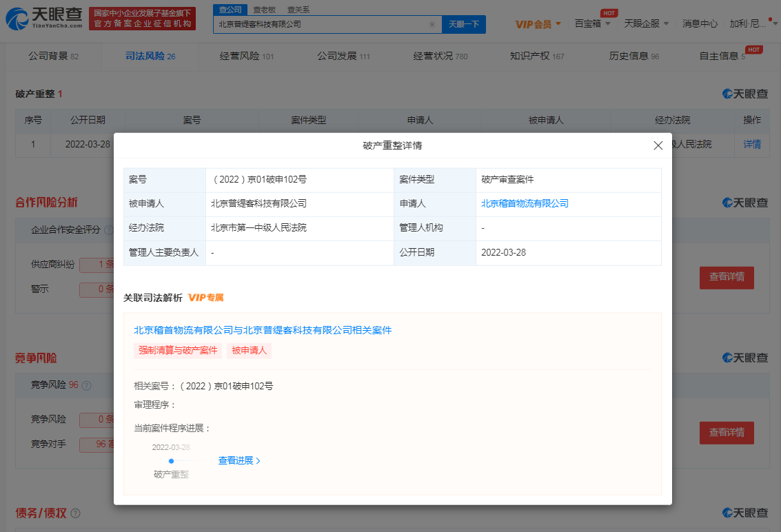
Task: Open the 天眼企服 dropdown menu
Action: 647,24
